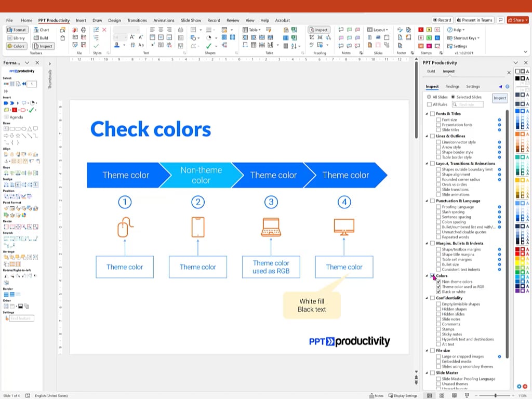The height and width of the screenshot is (399, 532).
Task: Check the Fonts & Titles group checkbox
Action: pyautogui.click(x=432, y=114)
